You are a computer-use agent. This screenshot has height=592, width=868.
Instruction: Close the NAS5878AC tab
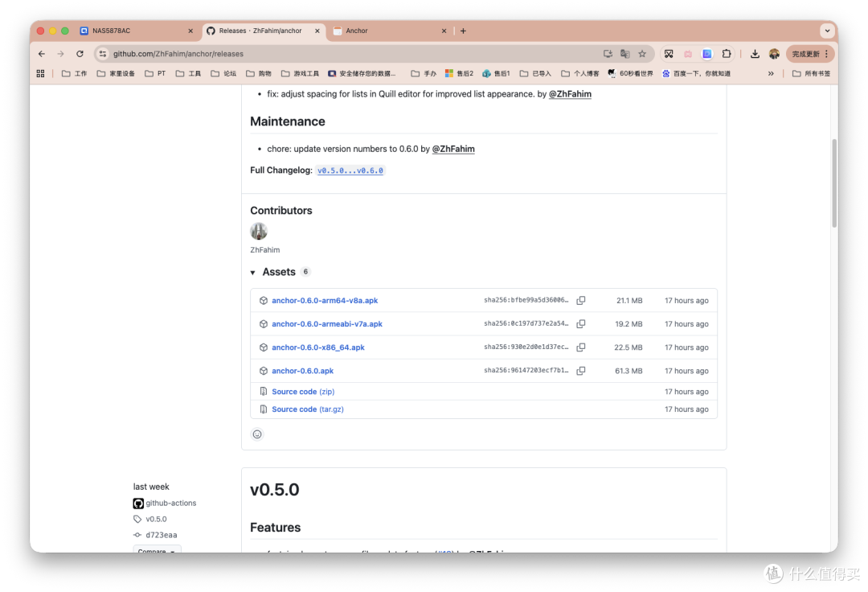(190, 31)
